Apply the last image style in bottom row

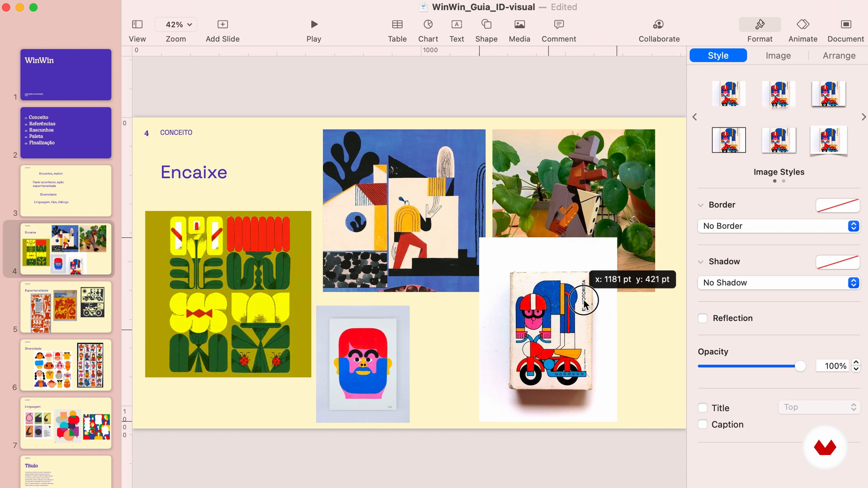coord(829,141)
